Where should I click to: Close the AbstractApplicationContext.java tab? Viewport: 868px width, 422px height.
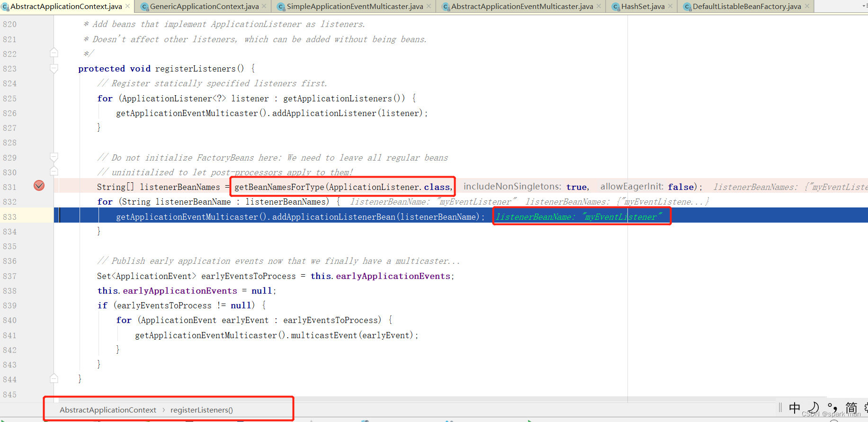click(x=127, y=6)
